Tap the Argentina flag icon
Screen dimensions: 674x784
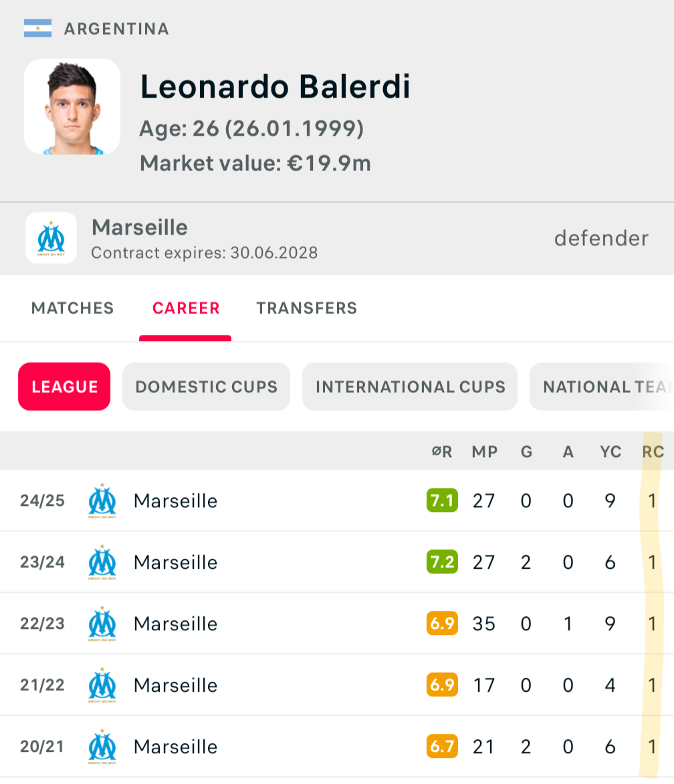(37, 29)
